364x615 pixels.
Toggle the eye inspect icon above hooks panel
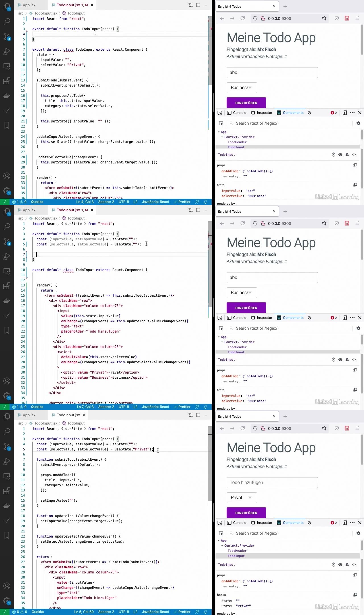(x=340, y=565)
